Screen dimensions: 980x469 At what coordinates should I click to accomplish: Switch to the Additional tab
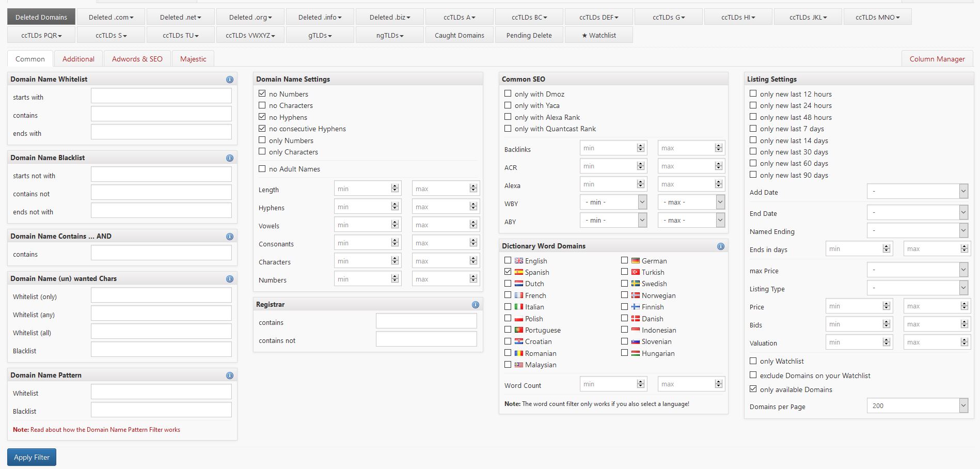click(78, 59)
